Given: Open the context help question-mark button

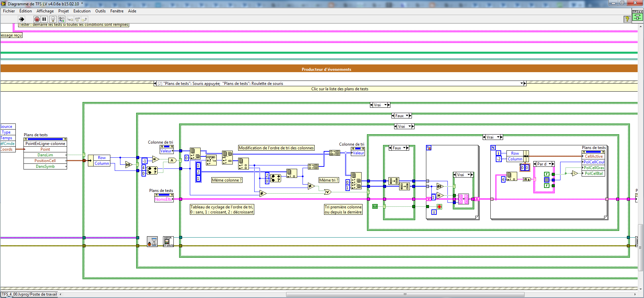Looking at the screenshot, I should [627, 19].
